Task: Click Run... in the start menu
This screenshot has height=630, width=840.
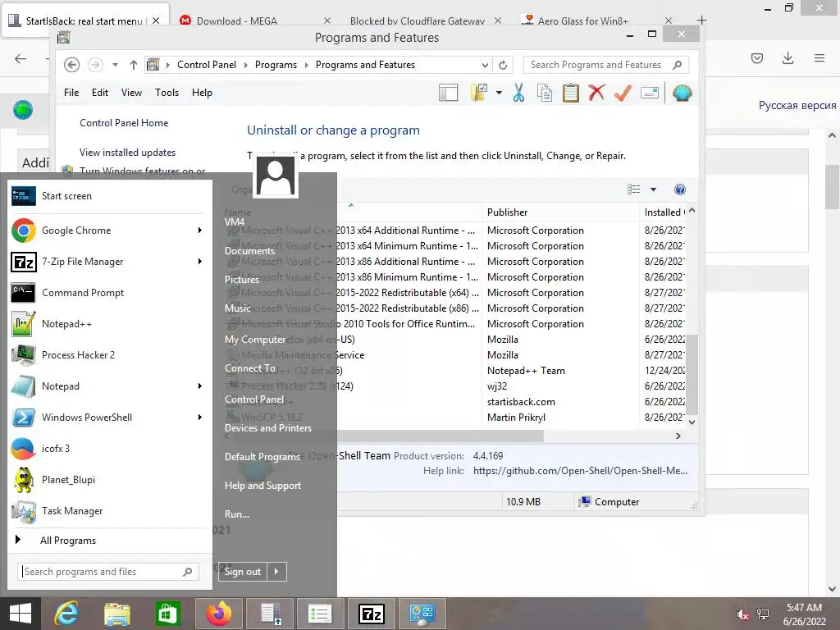Action: (237, 514)
